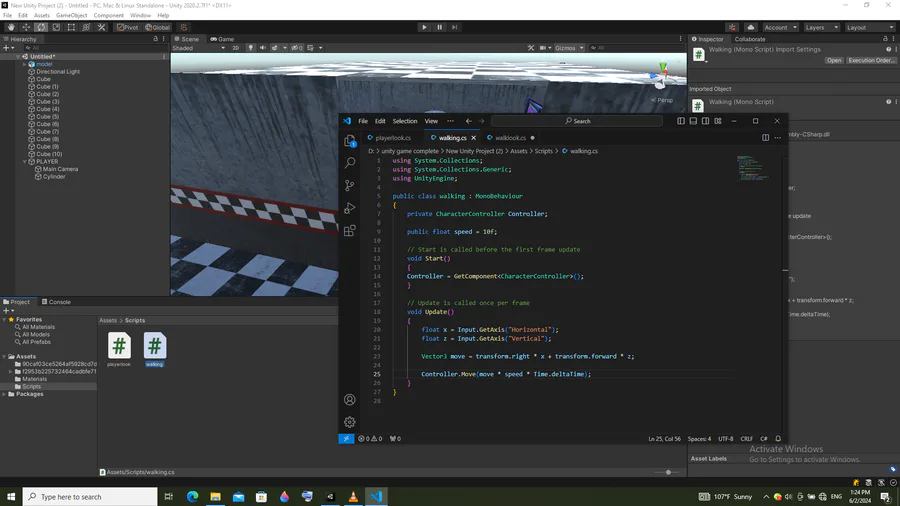Image resolution: width=900 pixels, height=506 pixels.
Task: Select Directional Light in Hierarchy
Action: tap(58, 72)
